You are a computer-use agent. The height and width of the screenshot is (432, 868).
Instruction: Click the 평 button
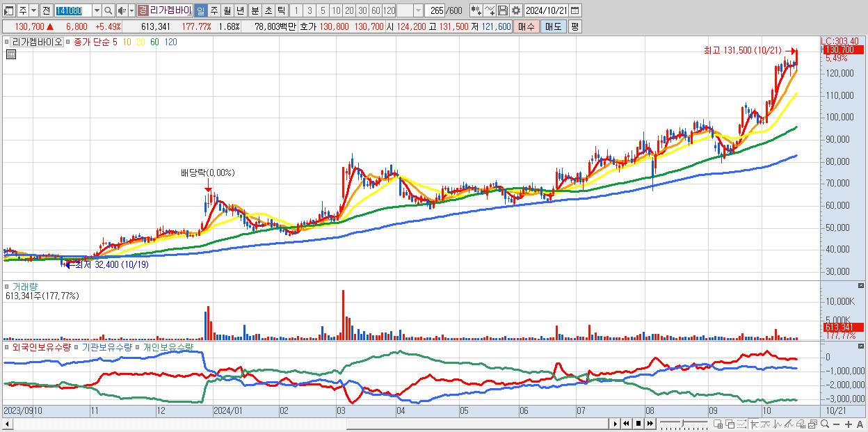574,26
